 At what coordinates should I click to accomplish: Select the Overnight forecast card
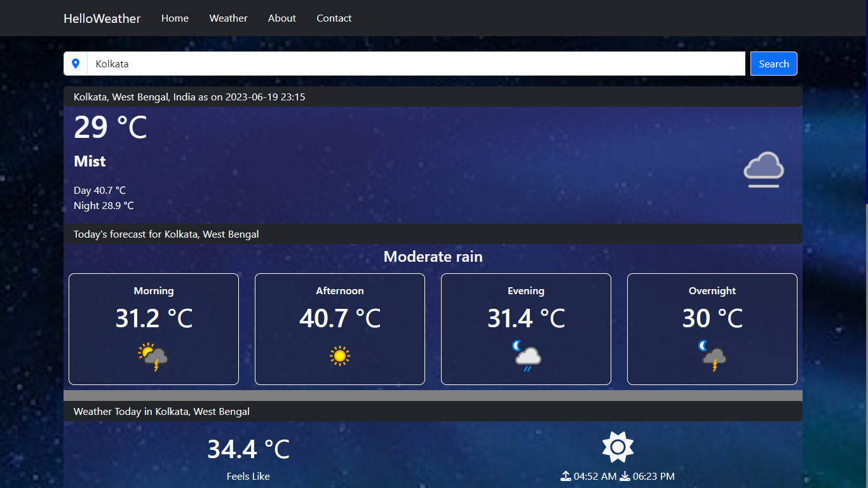coord(712,329)
